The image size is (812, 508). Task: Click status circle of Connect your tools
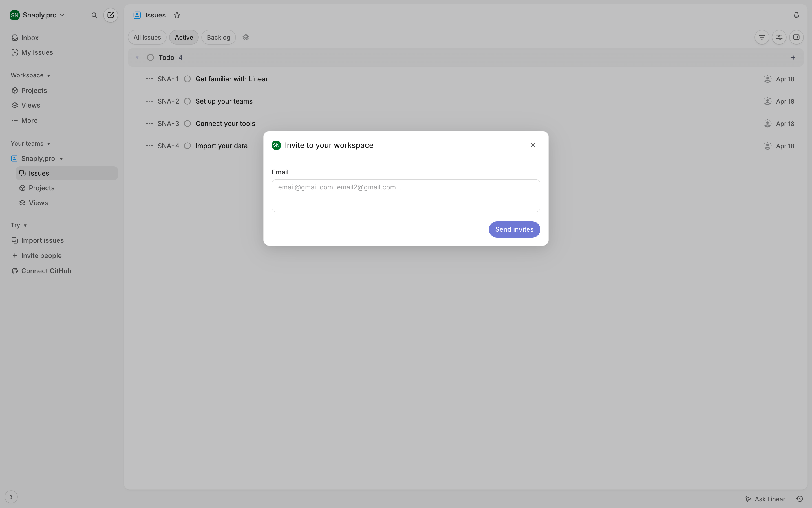(x=187, y=124)
